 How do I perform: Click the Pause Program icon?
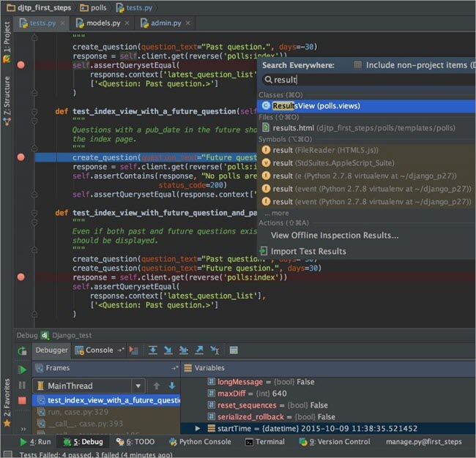pos(22,385)
